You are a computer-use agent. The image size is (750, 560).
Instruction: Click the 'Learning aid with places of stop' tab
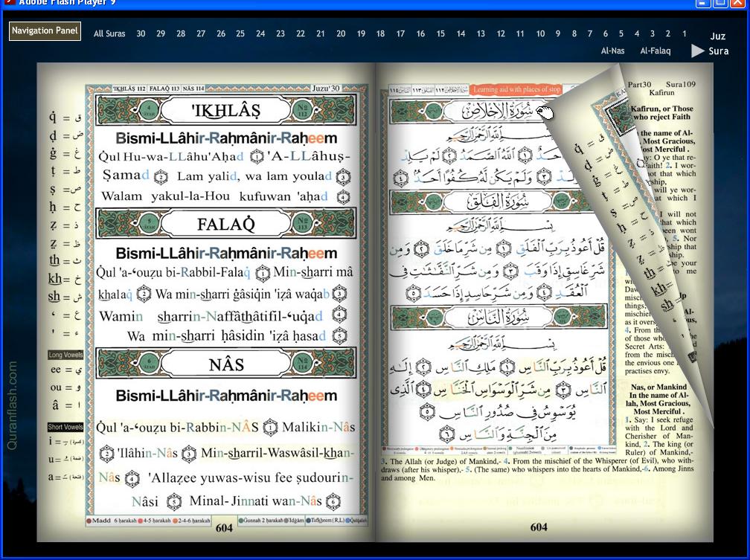tap(515, 89)
